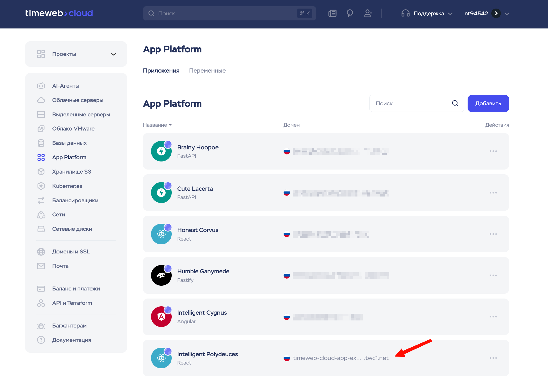Open actions menu for Intelligent Polydeuces
548x392 pixels.
pos(493,358)
